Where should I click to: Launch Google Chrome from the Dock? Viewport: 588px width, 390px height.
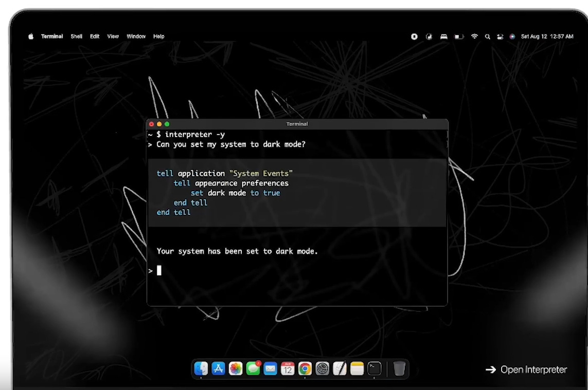(x=305, y=368)
